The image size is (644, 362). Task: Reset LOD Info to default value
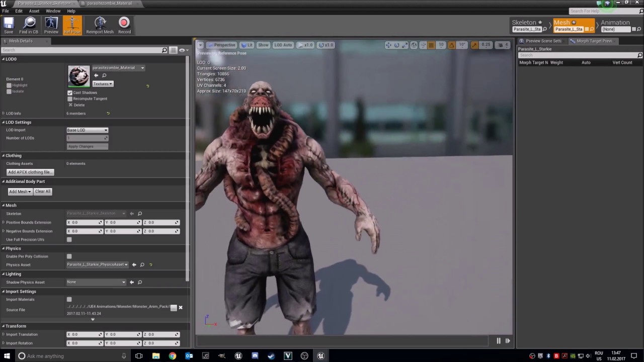point(108,113)
